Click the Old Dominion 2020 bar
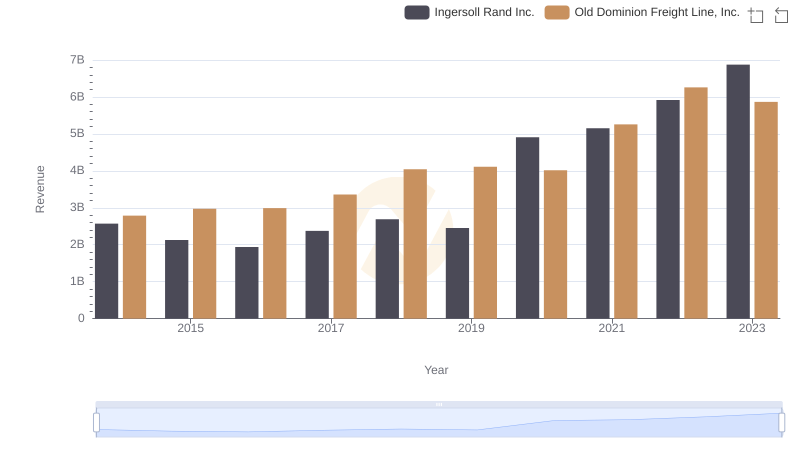Viewport: 800px width, 461px height. (556, 244)
